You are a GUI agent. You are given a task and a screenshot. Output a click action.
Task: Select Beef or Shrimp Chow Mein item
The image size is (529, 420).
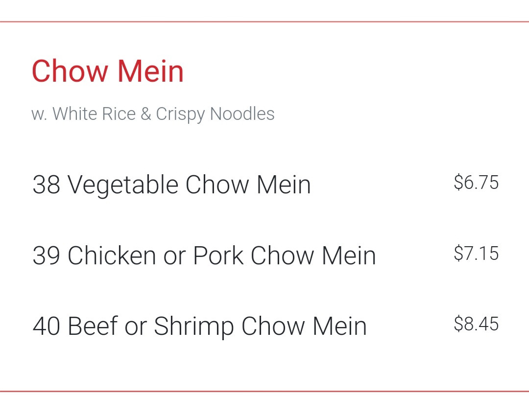tap(199, 327)
